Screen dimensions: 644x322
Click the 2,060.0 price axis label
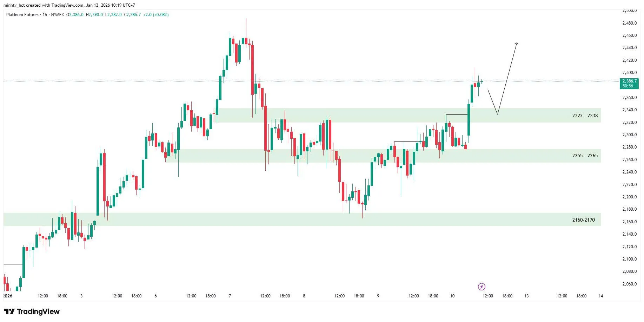click(629, 284)
